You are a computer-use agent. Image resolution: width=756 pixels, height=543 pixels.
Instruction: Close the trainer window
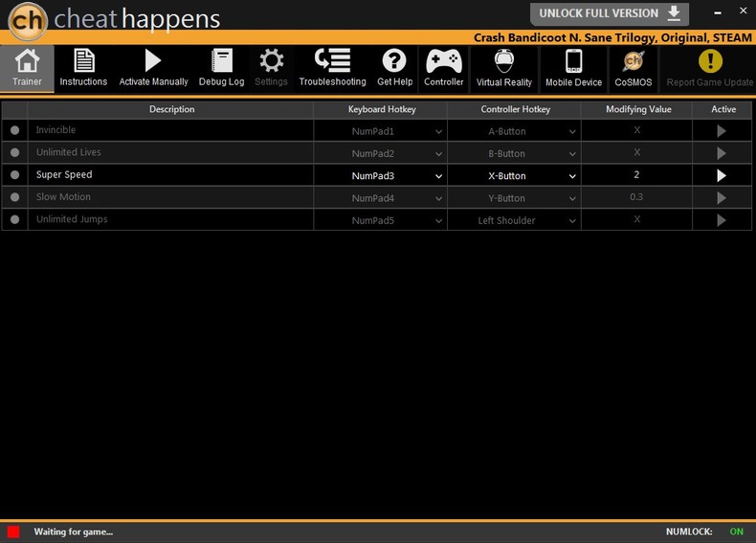tap(744, 11)
